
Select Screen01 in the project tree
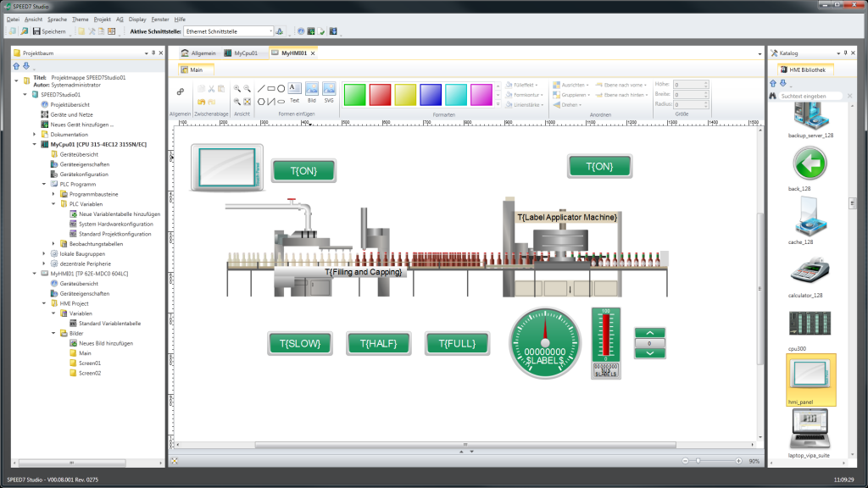(x=89, y=363)
